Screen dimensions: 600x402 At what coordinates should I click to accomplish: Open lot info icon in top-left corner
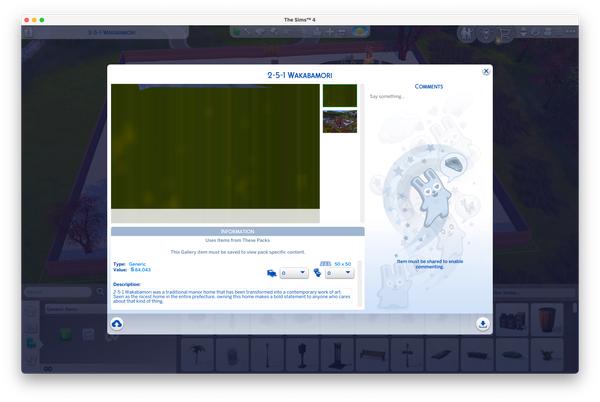(x=29, y=32)
